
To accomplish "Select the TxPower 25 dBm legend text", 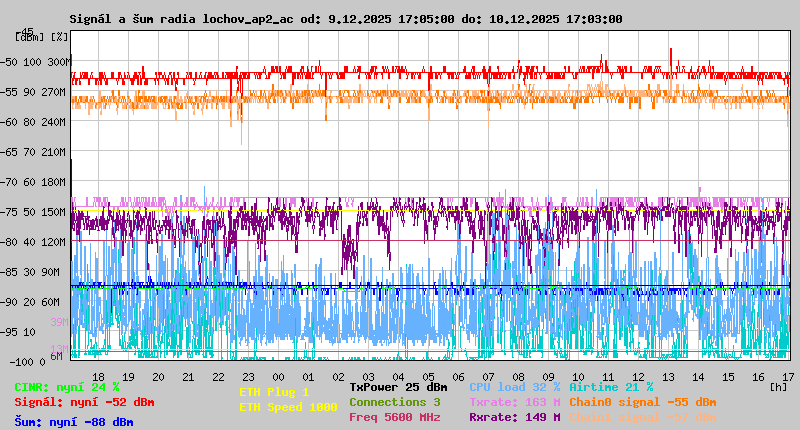I will pyautogui.click(x=398, y=387).
